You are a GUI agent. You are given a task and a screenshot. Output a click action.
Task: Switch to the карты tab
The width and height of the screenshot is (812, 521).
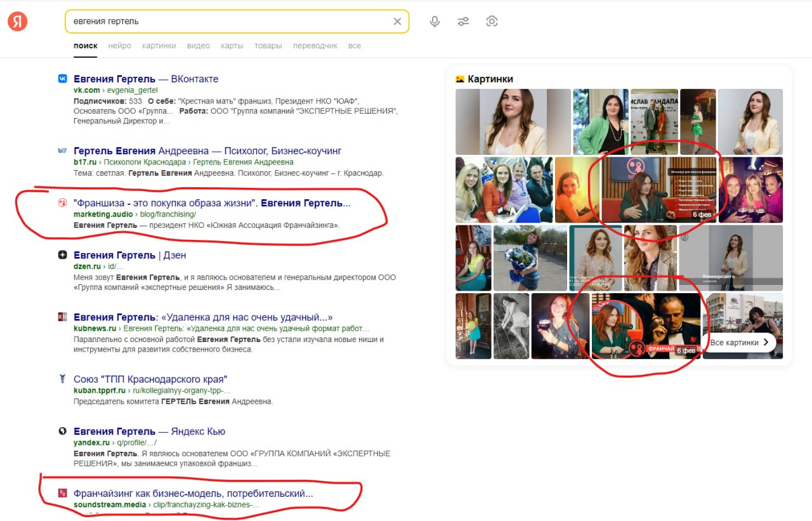pyautogui.click(x=232, y=46)
